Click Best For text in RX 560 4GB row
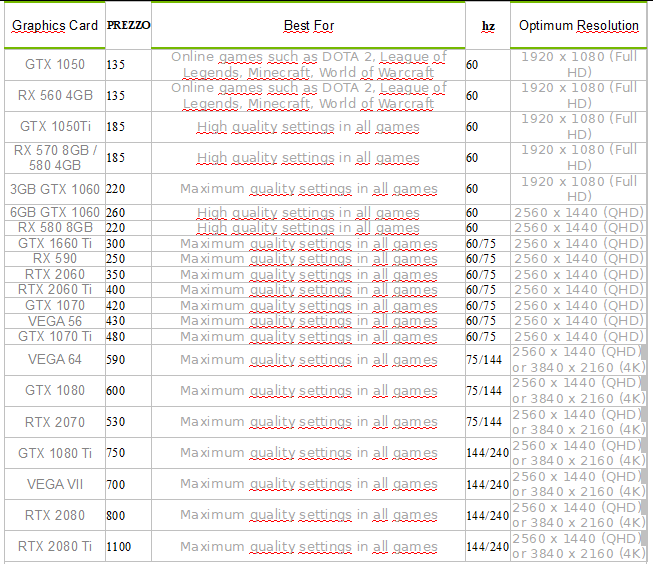The width and height of the screenshot is (653, 564). point(309,95)
